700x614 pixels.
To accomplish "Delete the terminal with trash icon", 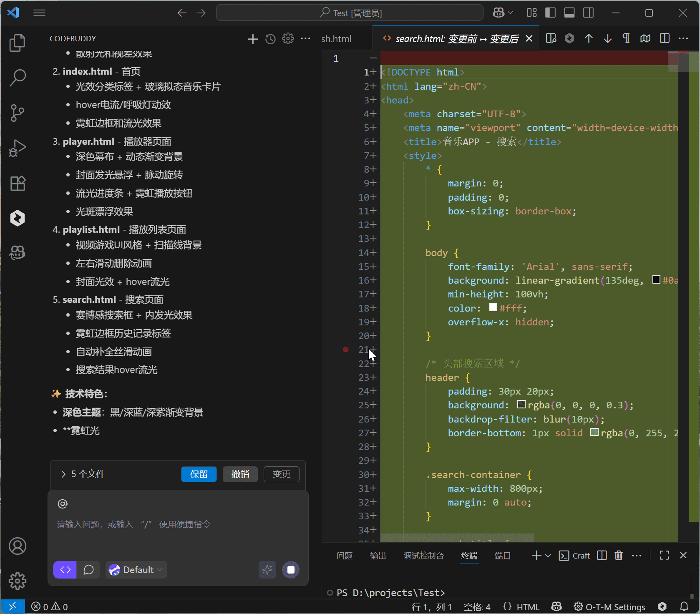I will click(x=619, y=555).
